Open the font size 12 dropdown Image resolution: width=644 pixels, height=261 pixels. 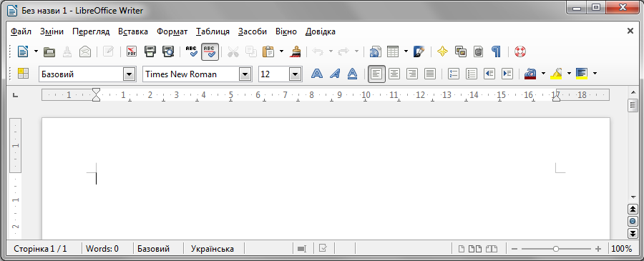point(296,74)
